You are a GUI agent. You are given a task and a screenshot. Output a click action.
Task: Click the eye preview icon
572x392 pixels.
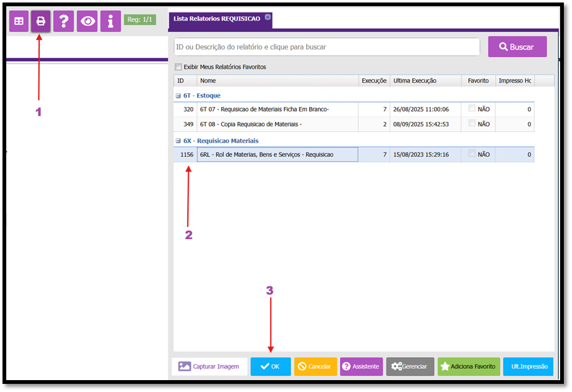pyautogui.click(x=87, y=21)
